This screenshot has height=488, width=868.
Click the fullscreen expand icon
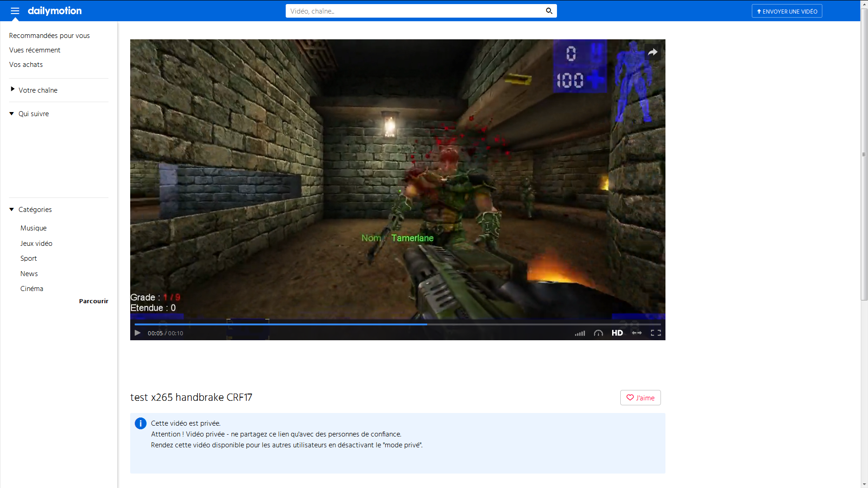click(656, 333)
